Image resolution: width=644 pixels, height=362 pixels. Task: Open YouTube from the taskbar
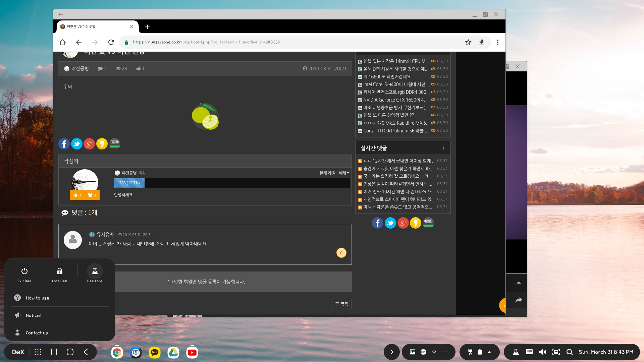click(x=192, y=352)
